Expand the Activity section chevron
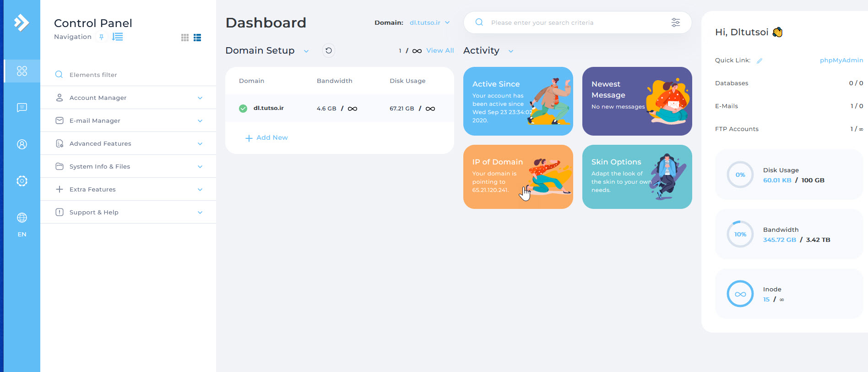 coord(511,51)
